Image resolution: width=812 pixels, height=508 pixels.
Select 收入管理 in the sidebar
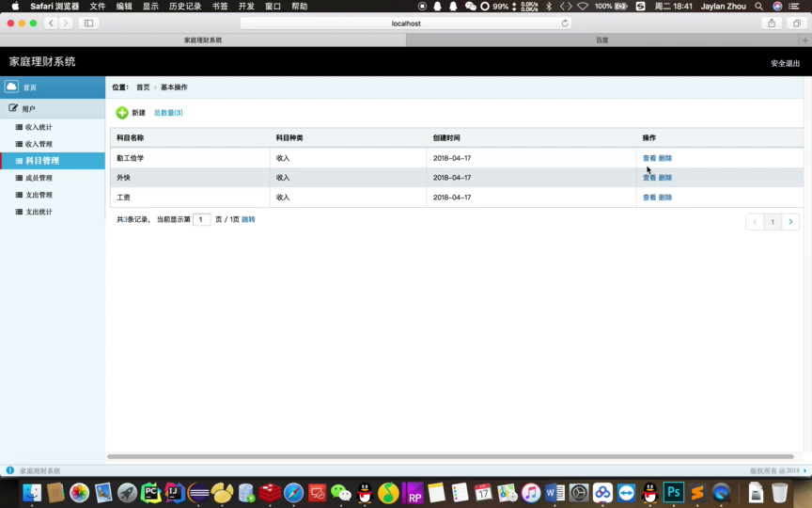tap(39, 144)
